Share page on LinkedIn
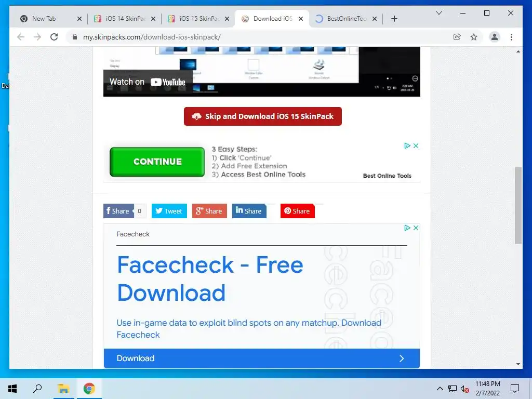The image size is (532, 399). pyautogui.click(x=249, y=211)
